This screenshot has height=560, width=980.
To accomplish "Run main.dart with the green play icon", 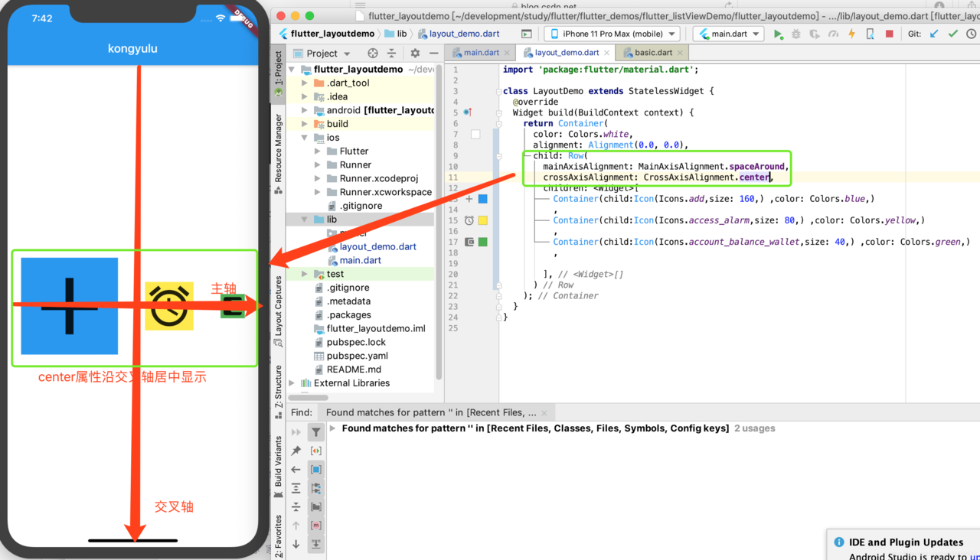I will (x=778, y=34).
